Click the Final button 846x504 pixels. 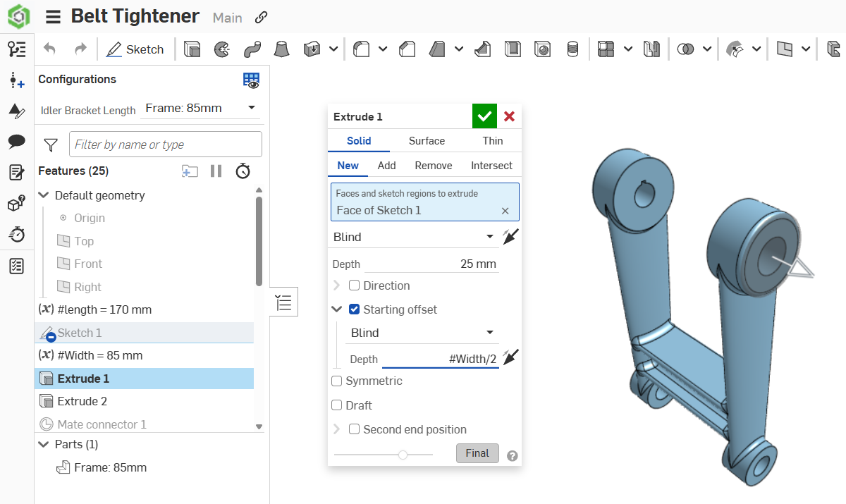pyautogui.click(x=477, y=453)
